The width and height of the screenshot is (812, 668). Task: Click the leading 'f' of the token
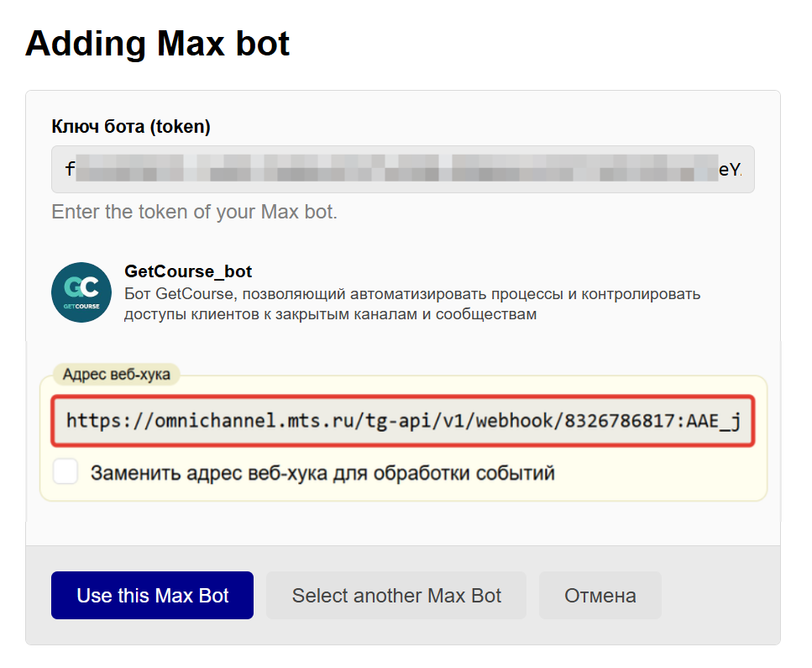(x=70, y=170)
